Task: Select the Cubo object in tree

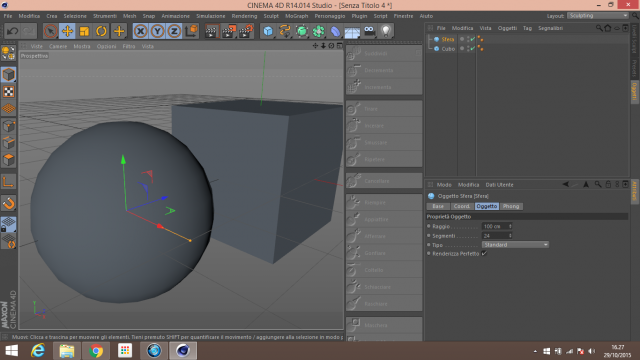Action: pos(448,49)
